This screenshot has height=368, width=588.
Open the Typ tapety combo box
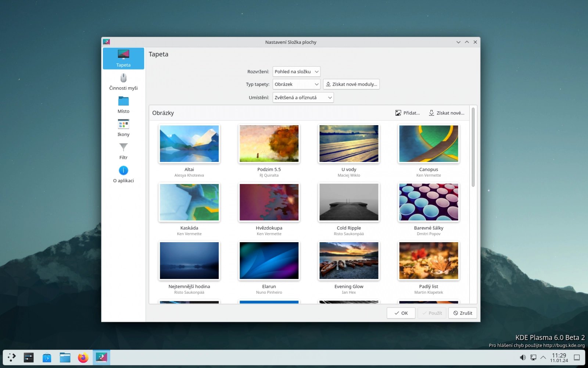(296, 84)
